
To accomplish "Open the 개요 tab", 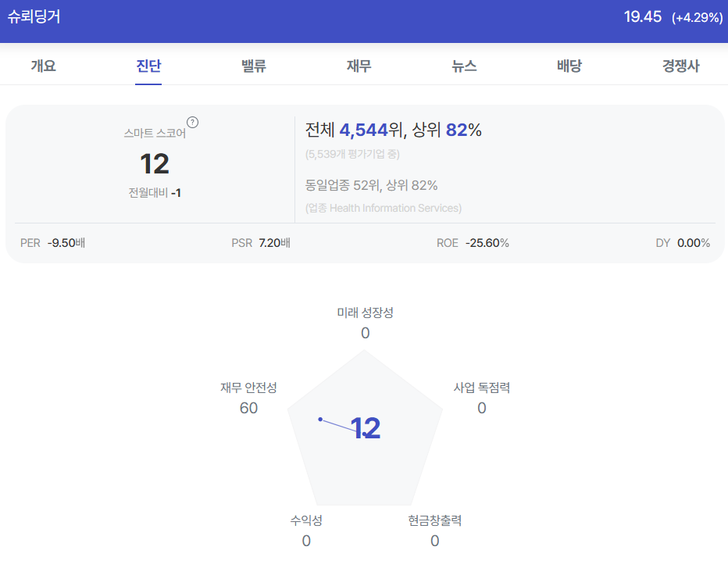I will [x=44, y=66].
